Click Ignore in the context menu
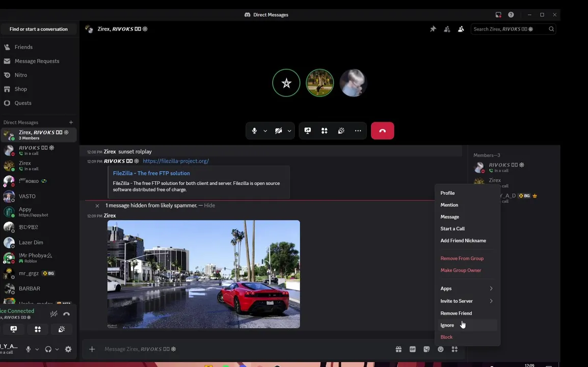The image size is (588, 367). pyautogui.click(x=467, y=325)
